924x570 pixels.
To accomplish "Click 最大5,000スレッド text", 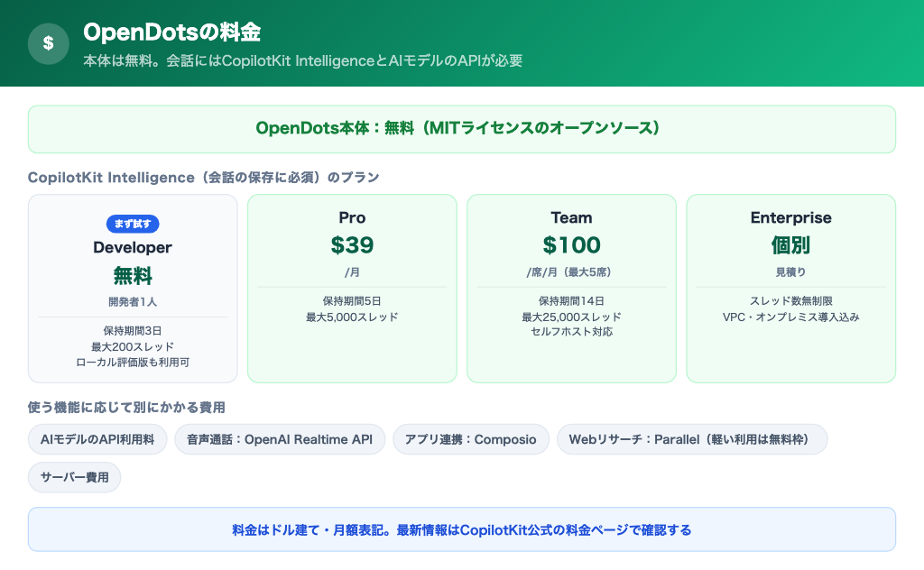I will pyautogui.click(x=353, y=317).
